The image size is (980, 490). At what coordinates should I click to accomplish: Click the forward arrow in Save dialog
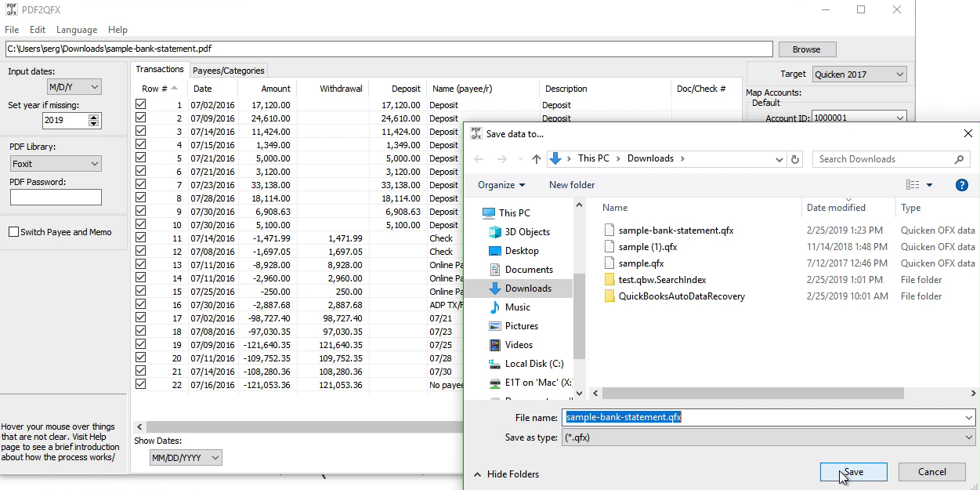[x=501, y=159]
